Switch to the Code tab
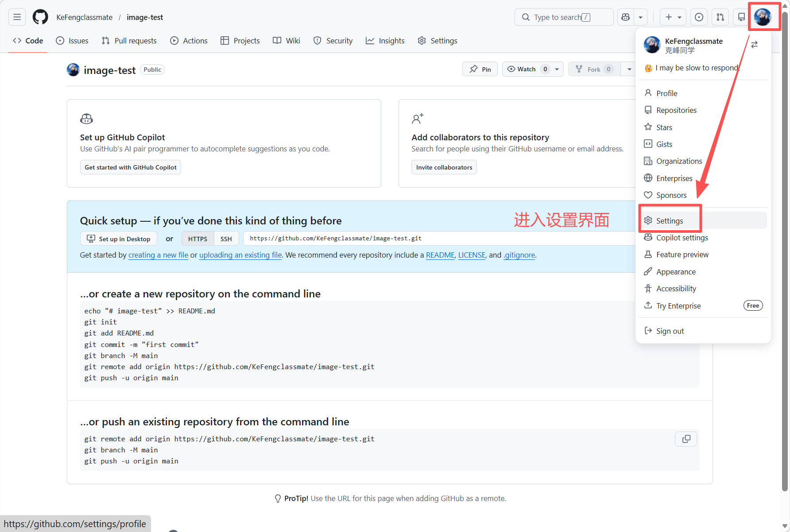790x532 pixels. tap(28, 41)
